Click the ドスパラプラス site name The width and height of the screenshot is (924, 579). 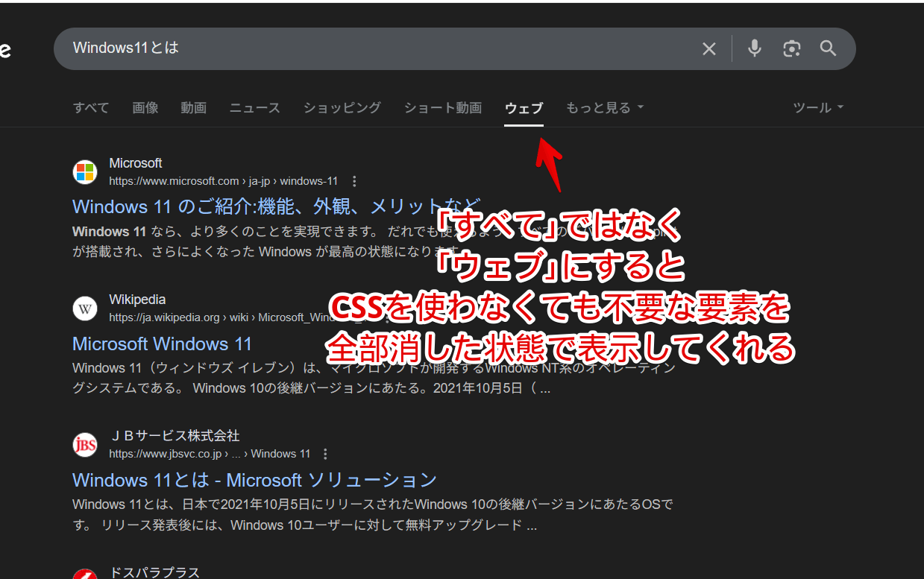click(x=154, y=572)
